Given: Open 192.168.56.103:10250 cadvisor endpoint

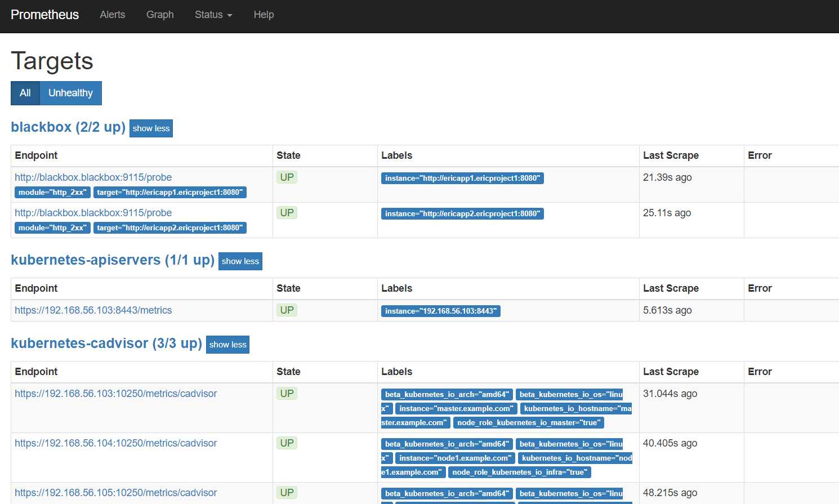Looking at the screenshot, I should pos(115,394).
